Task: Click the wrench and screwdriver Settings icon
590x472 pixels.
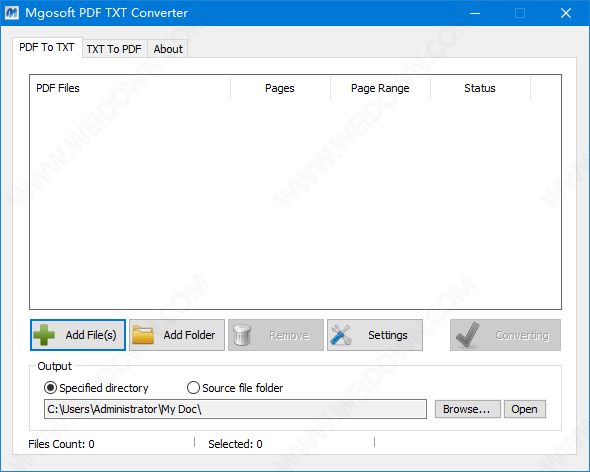Action: coord(341,335)
